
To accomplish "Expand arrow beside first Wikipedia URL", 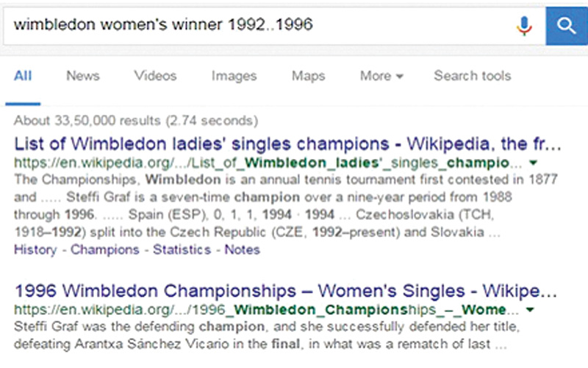I will pyautogui.click(x=533, y=162).
